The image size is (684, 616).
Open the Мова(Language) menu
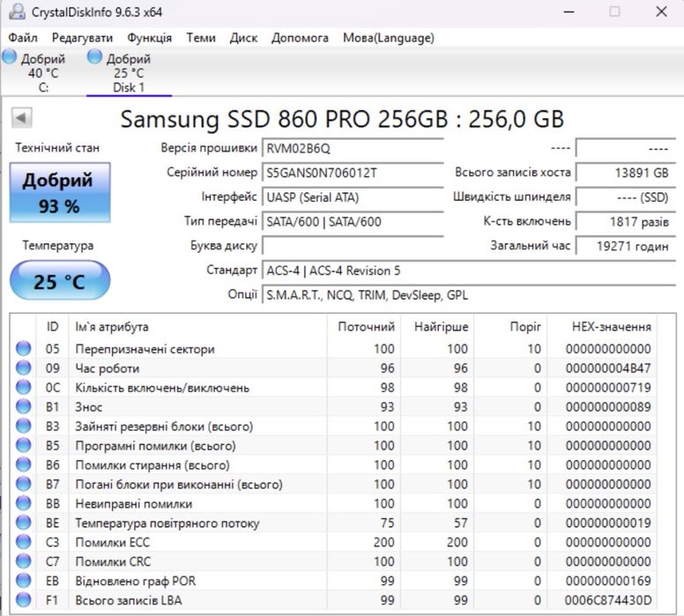(388, 38)
